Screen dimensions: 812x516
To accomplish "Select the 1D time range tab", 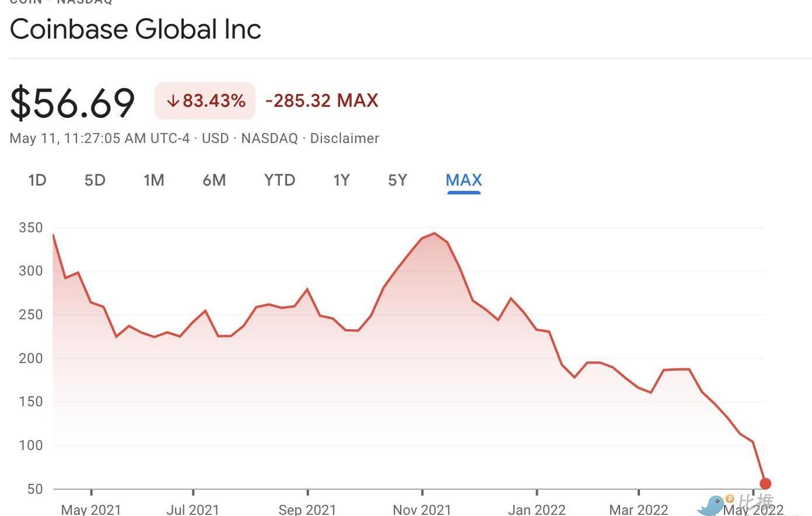I will tap(37, 180).
